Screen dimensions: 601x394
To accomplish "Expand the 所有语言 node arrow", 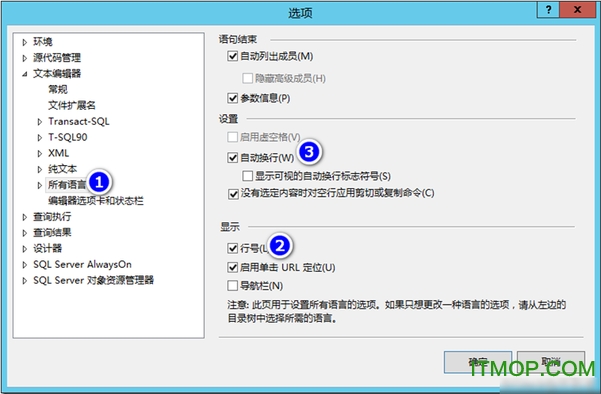I will [x=40, y=185].
